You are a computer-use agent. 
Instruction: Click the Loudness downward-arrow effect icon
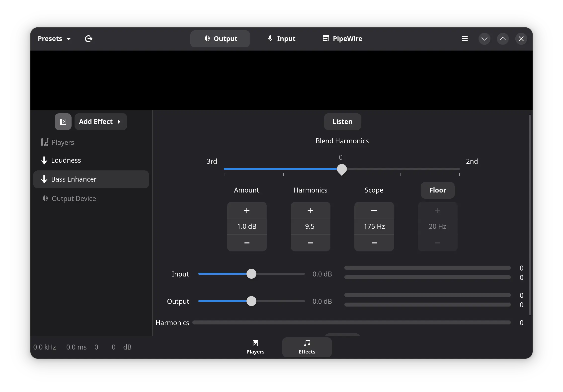click(44, 160)
